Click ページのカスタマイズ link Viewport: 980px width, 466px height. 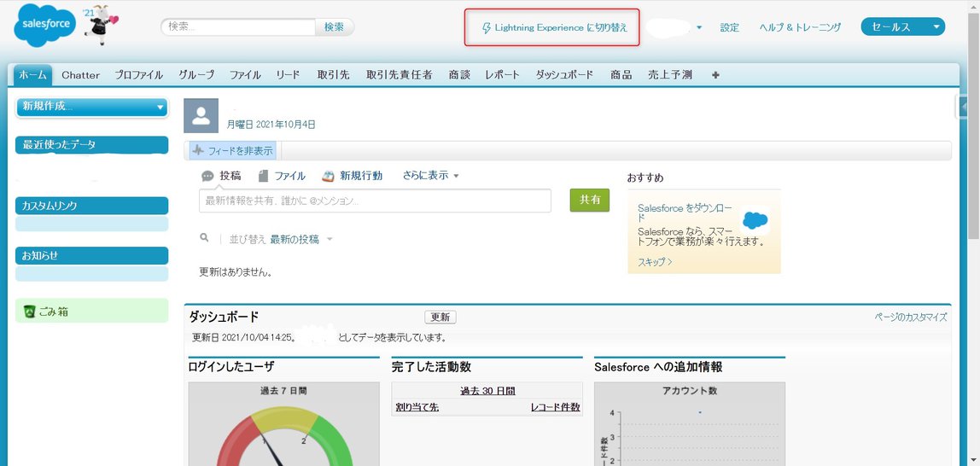coord(911,317)
